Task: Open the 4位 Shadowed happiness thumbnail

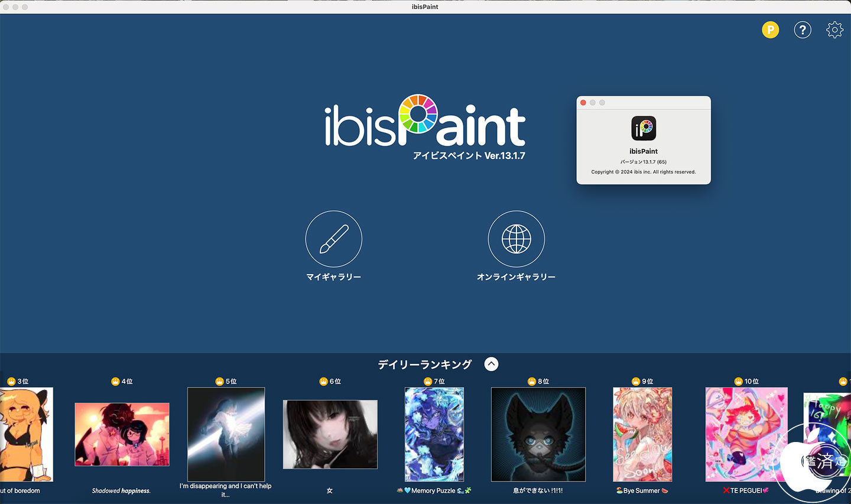Action: click(122, 434)
